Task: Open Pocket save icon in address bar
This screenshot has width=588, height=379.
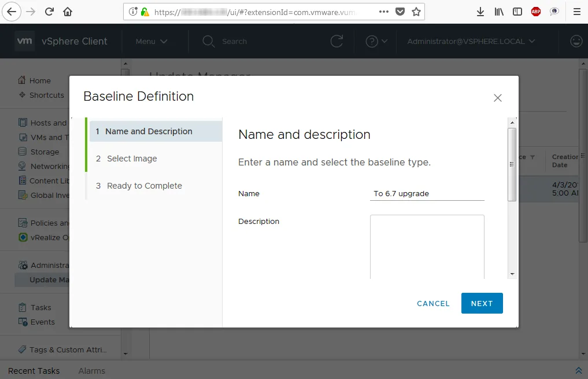Action: click(x=400, y=12)
